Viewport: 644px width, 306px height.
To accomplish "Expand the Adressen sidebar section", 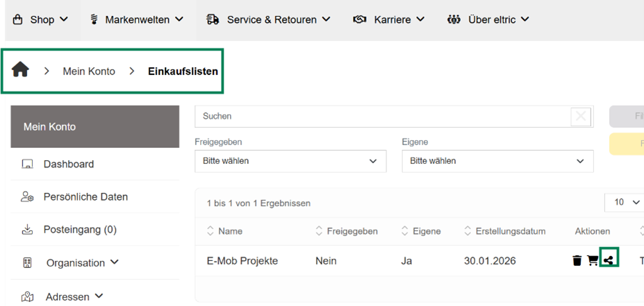I will 99,296.
